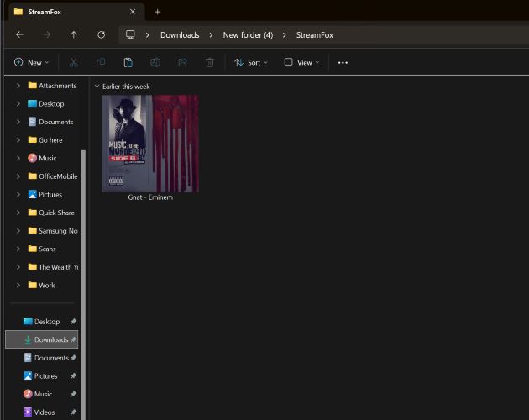The image size is (529, 420).
Task: Expand the Go here folder
Action: (x=18, y=140)
